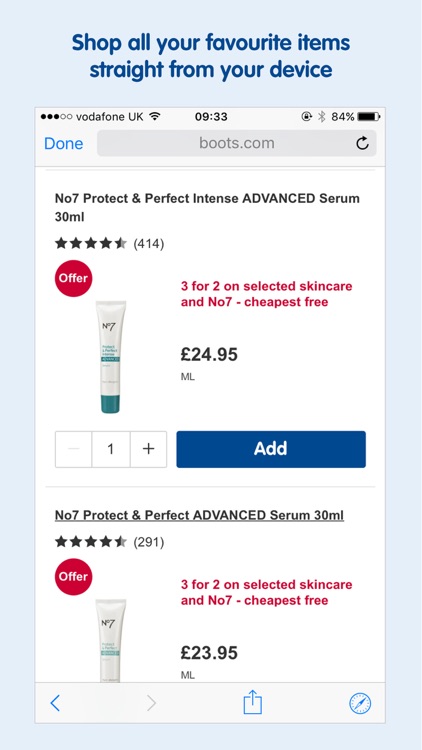Tap the red Offer badge on Intense serum
The width and height of the screenshot is (422, 750).
pos(73,278)
